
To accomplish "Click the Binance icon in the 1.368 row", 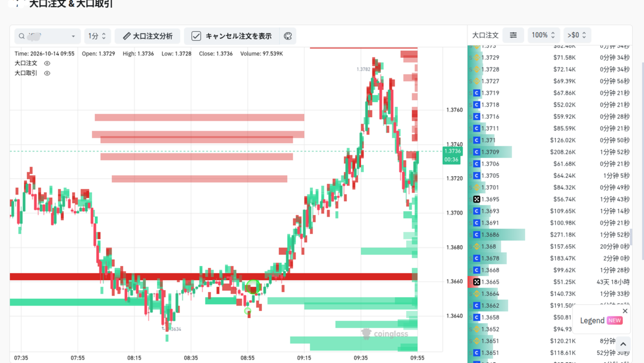I will tap(477, 247).
